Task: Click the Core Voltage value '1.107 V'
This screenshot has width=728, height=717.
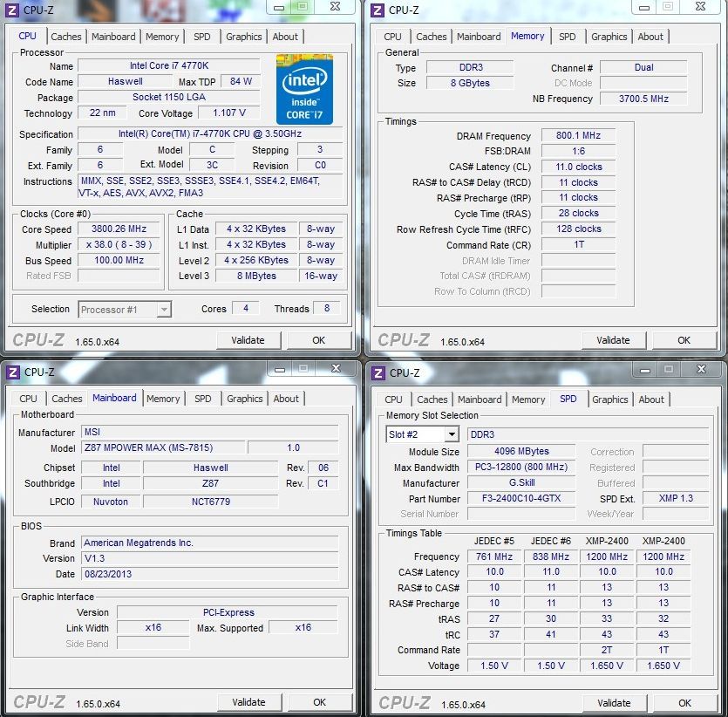Action: (229, 113)
